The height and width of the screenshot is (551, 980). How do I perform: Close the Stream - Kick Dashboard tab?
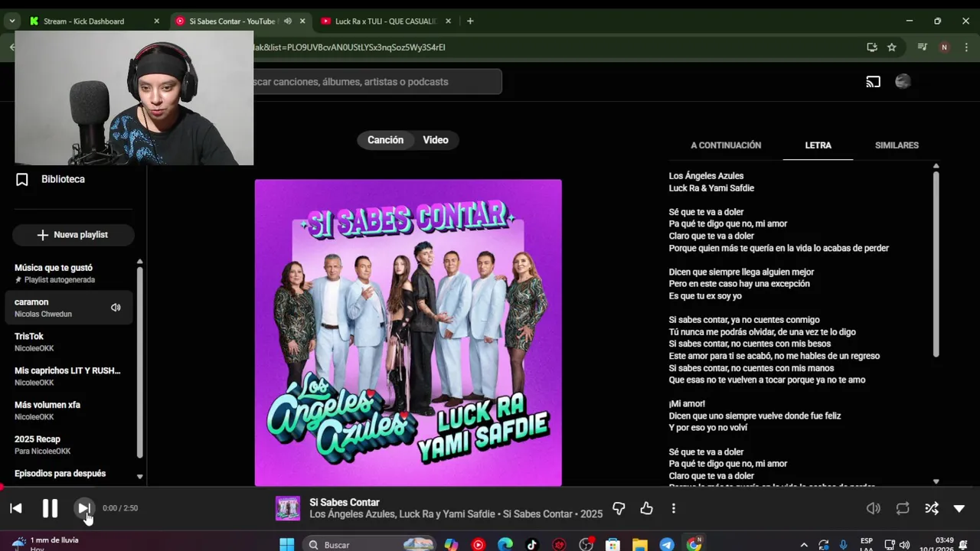pyautogui.click(x=156, y=21)
